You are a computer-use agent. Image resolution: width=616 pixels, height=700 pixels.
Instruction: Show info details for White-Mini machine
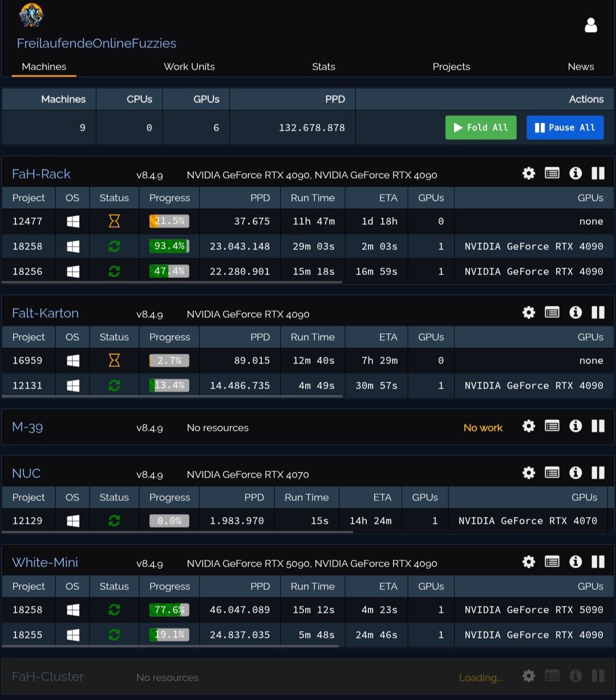pyautogui.click(x=576, y=562)
